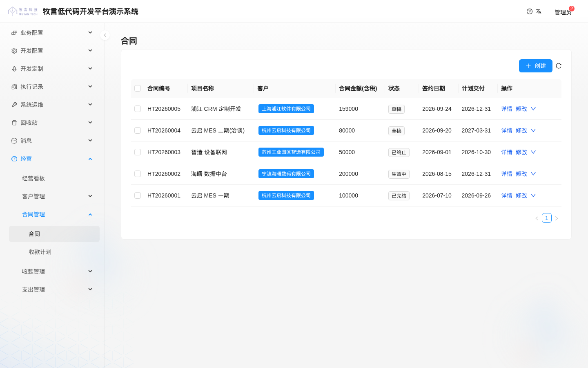Viewport: 588px width, 368px height.
Task: Go to the previous page arrow
Action: 537,218
